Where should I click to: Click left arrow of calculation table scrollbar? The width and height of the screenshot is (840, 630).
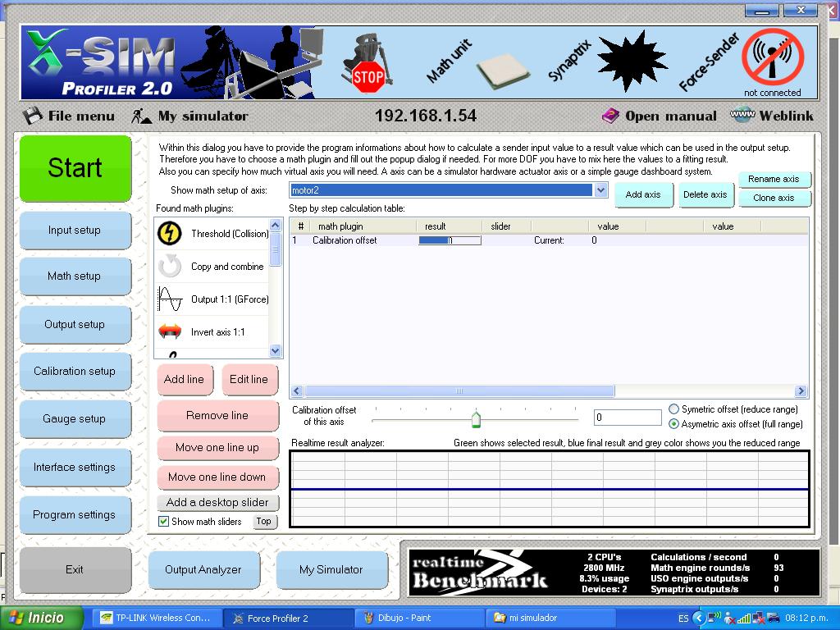click(297, 391)
